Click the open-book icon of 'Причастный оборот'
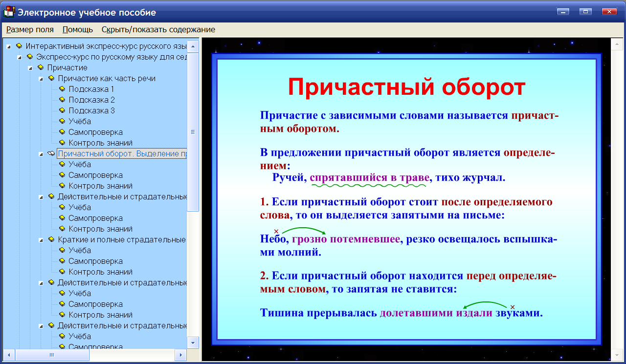Image resolution: width=626 pixels, height=364 pixels. click(x=51, y=153)
